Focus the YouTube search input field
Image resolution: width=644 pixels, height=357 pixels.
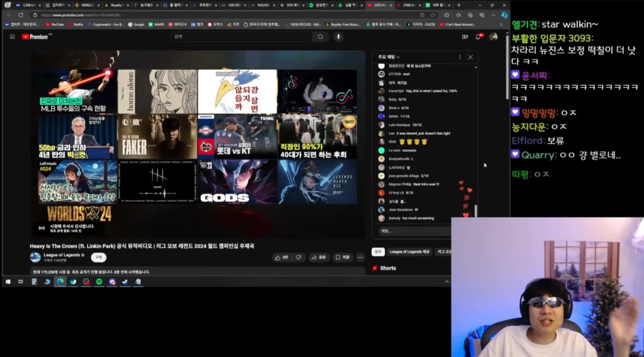(x=241, y=37)
